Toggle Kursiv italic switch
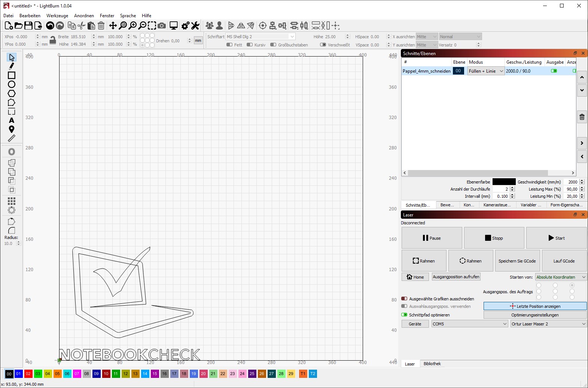Image resolution: width=588 pixels, height=388 pixels. click(250, 45)
